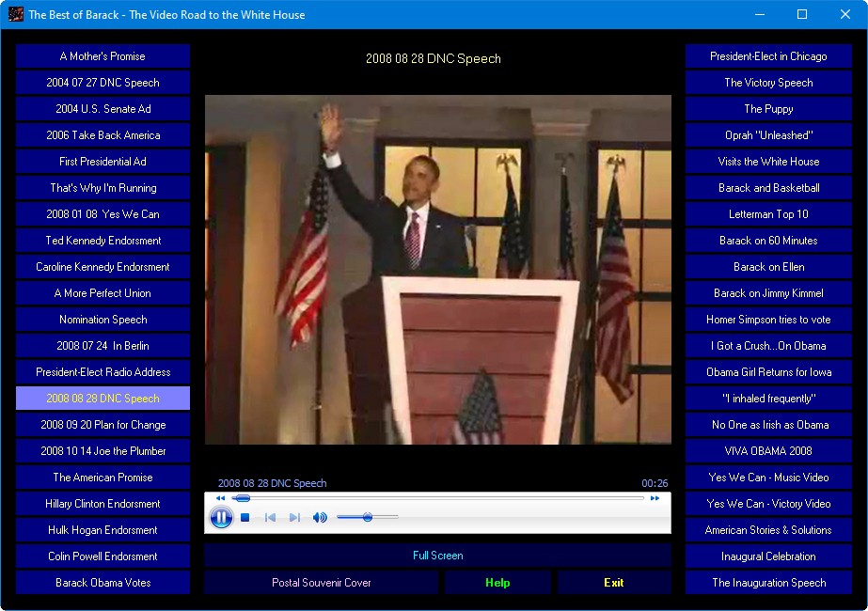This screenshot has width=868, height=611.
Task: Open Ted Kennedy Endorsment video
Action: pos(103,241)
